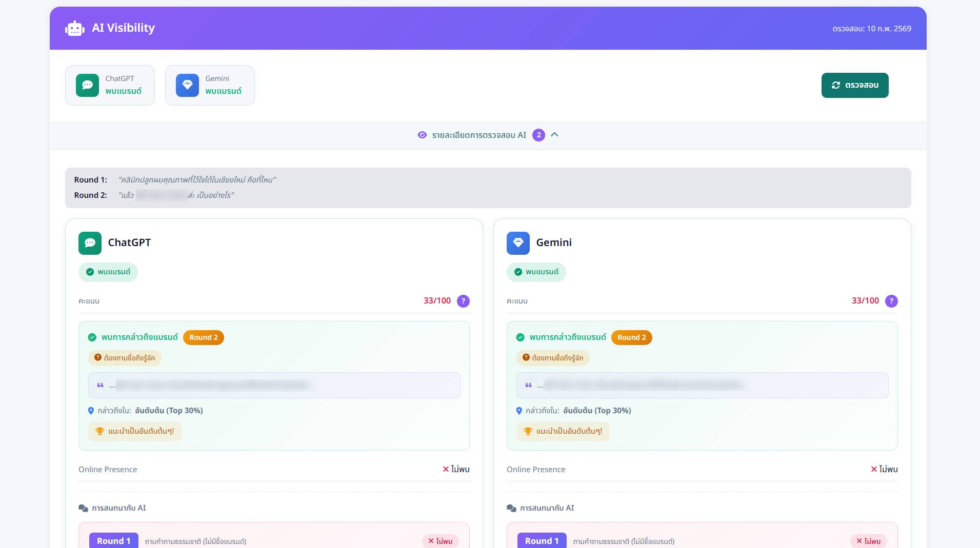The width and height of the screenshot is (980, 548).
Task: Click the green ChatGPT icon in detail panel
Action: 90,243
